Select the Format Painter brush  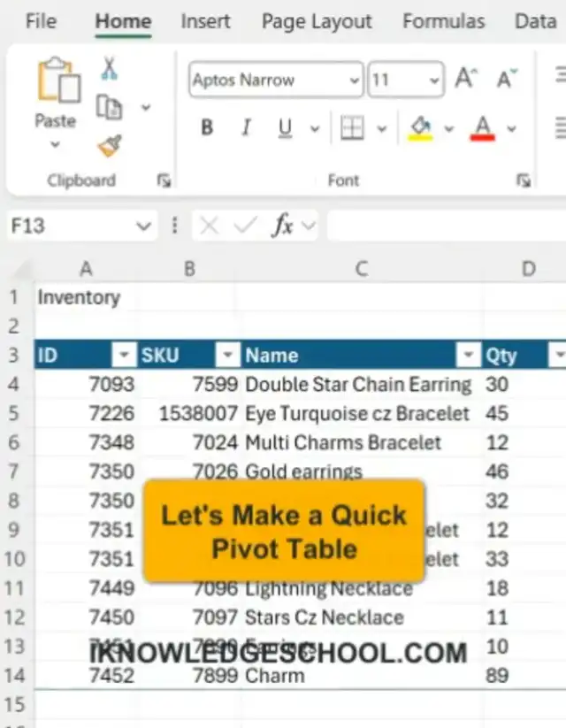click(110, 145)
